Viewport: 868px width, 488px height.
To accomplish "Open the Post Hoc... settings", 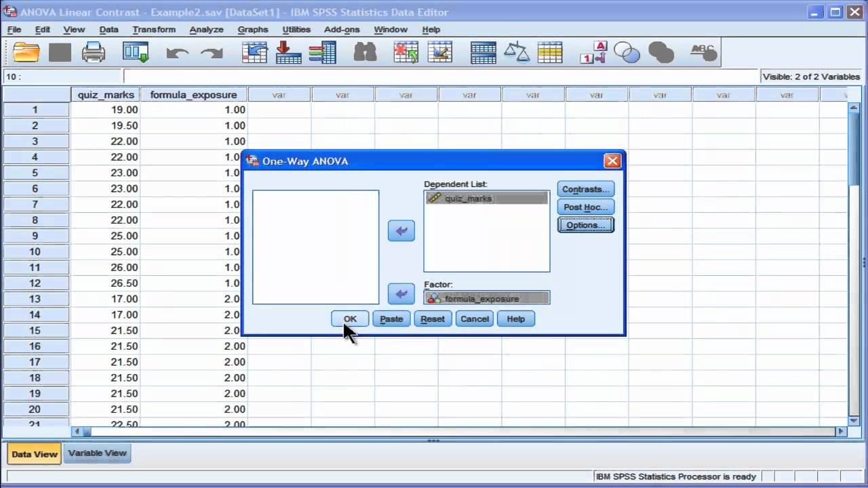I will coord(586,207).
